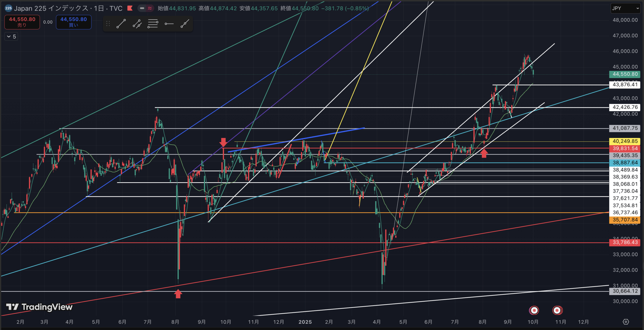Click the blue buy button 44,550.80
This screenshot has width=644, height=330.
pos(73,22)
